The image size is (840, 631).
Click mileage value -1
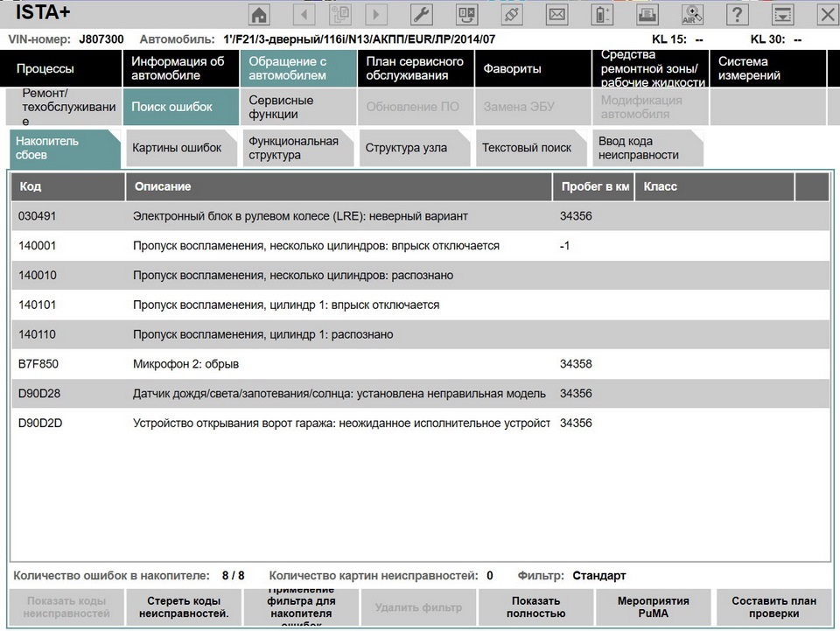click(x=564, y=246)
